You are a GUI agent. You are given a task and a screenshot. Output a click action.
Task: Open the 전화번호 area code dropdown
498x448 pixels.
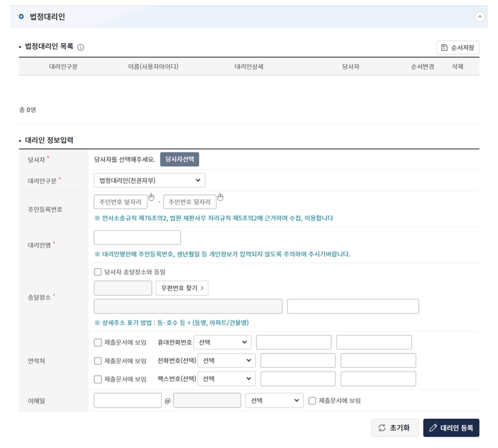(x=227, y=361)
